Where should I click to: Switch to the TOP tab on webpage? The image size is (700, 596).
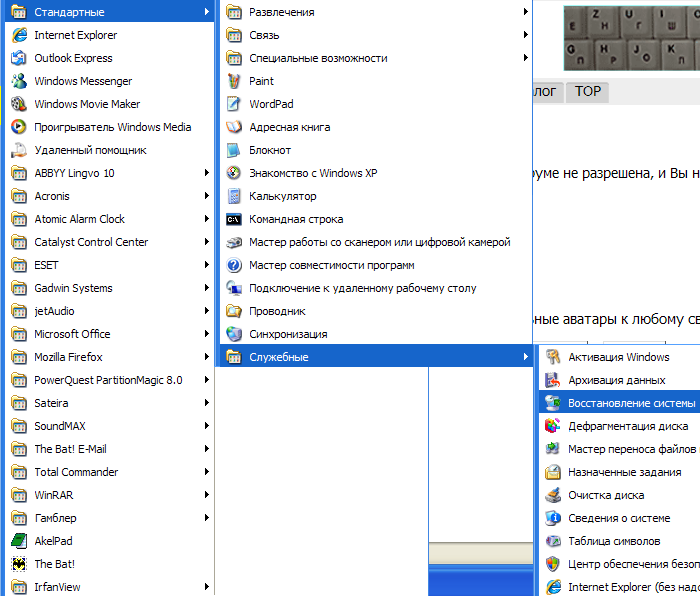point(588,92)
